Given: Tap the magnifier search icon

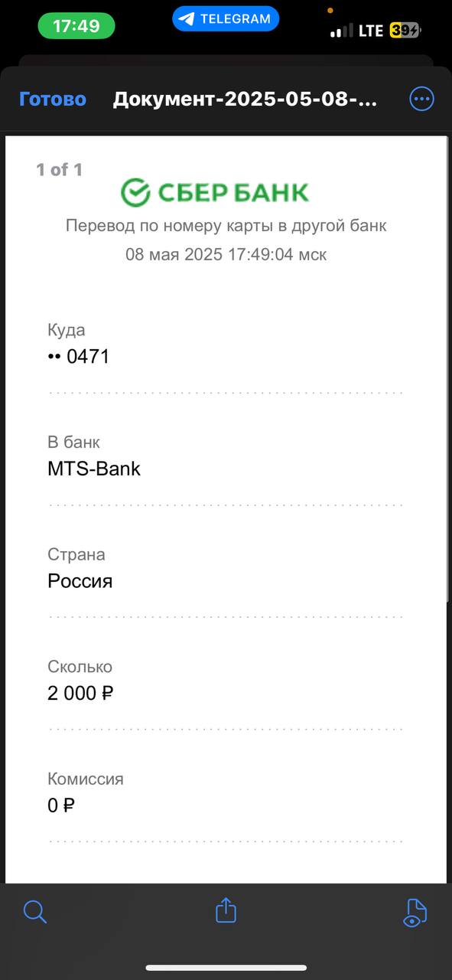Looking at the screenshot, I should 35,911.
